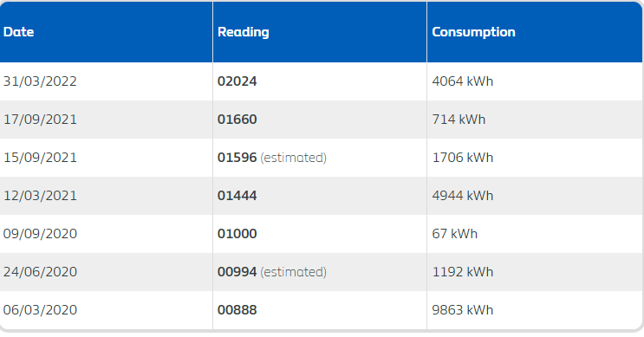Image resolution: width=644 pixels, height=337 pixels.
Task: Click the 01660 reading value
Action: (x=237, y=120)
